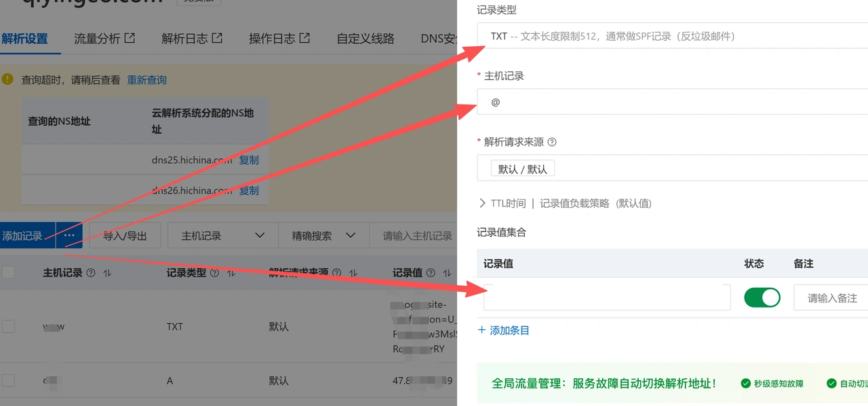Open the three-dots more menu beside 添加记录

pyautogui.click(x=69, y=236)
